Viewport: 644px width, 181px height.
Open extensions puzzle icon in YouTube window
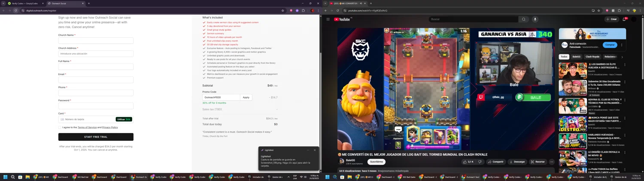tap(619, 10)
